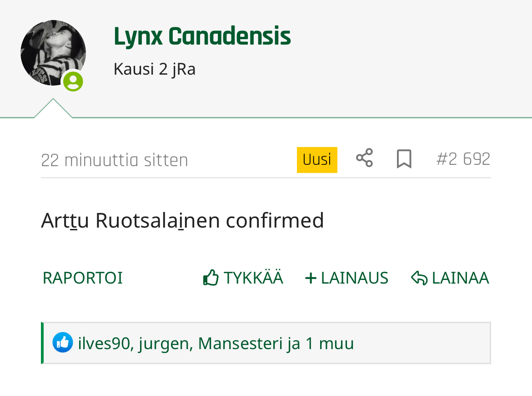The image size is (532, 396).
Task: Click the plus icon beside LAINAUS
Action: point(311,278)
